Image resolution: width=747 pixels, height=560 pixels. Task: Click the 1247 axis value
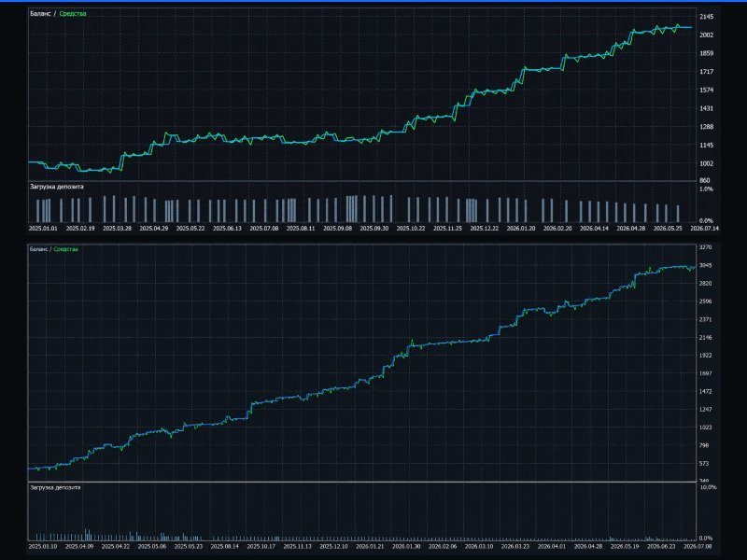tap(706, 410)
